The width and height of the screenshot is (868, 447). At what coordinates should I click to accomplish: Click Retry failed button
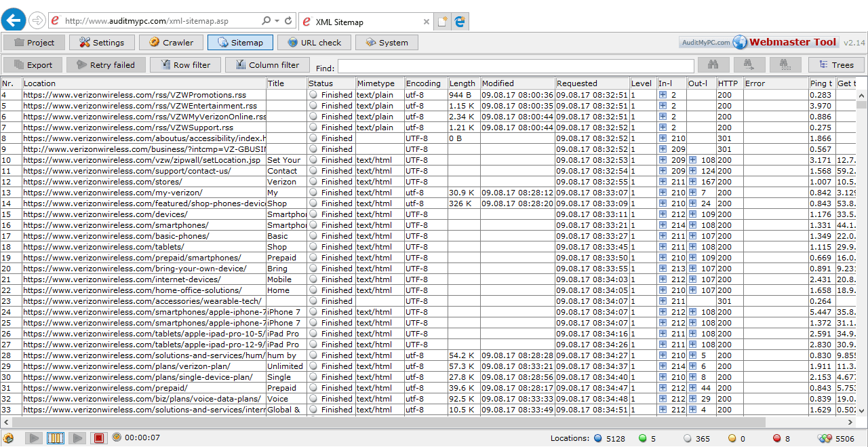[106, 65]
